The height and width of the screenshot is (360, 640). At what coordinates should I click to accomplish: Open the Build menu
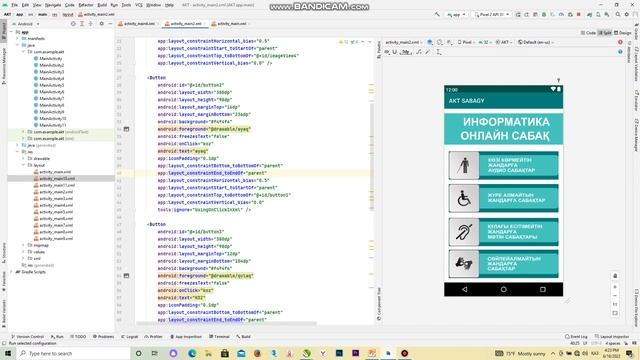[x=102, y=5]
